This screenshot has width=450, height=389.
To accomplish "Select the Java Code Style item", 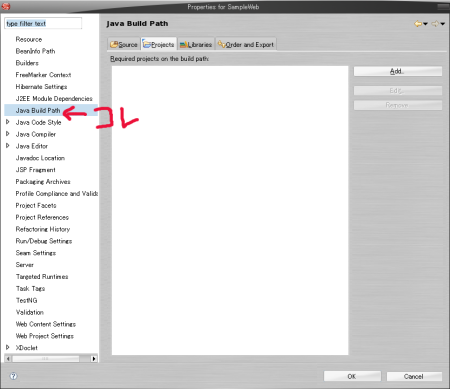I will tap(38, 122).
